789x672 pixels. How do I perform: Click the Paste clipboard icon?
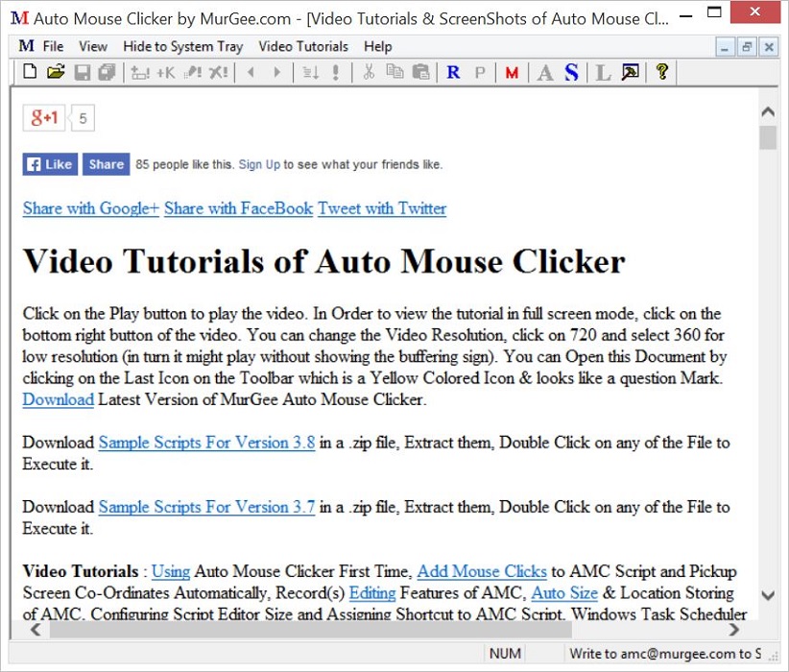click(x=420, y=73)
